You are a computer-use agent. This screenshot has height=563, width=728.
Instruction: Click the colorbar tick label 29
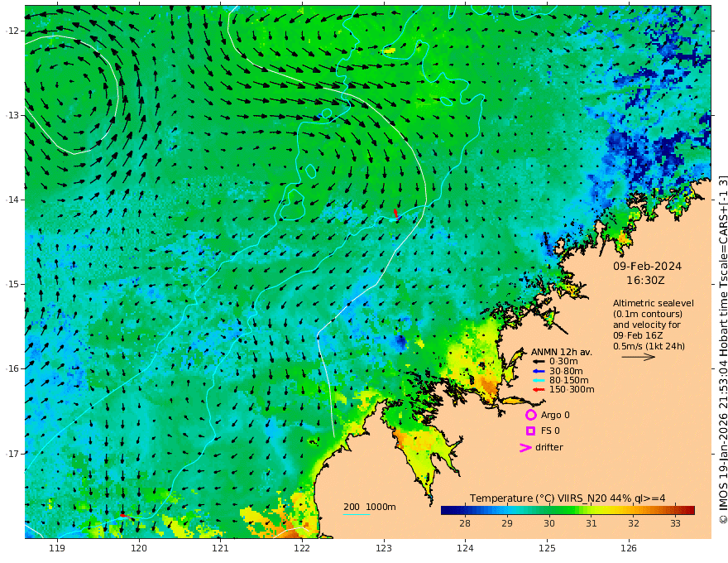pyautogui.click(x=507, y=523)
